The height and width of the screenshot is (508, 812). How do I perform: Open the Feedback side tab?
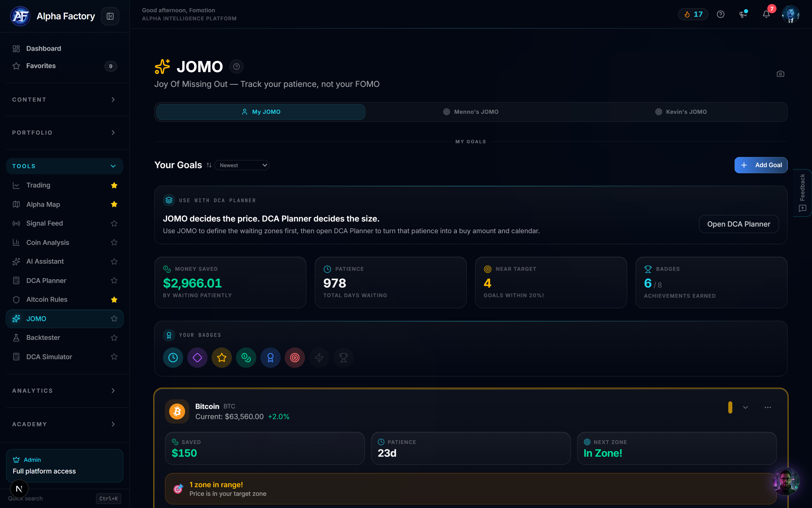click(x=802, y=193)
